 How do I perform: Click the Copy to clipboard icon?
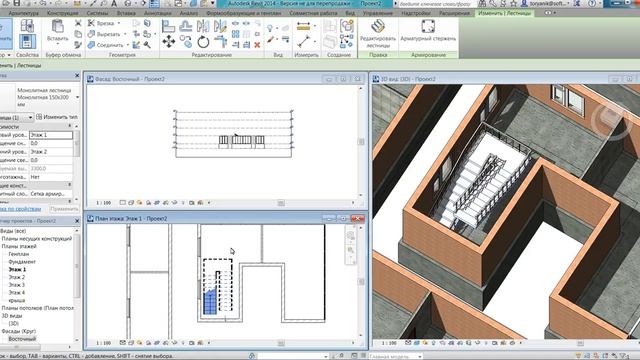pyautogui.click(x=78, y=34)
